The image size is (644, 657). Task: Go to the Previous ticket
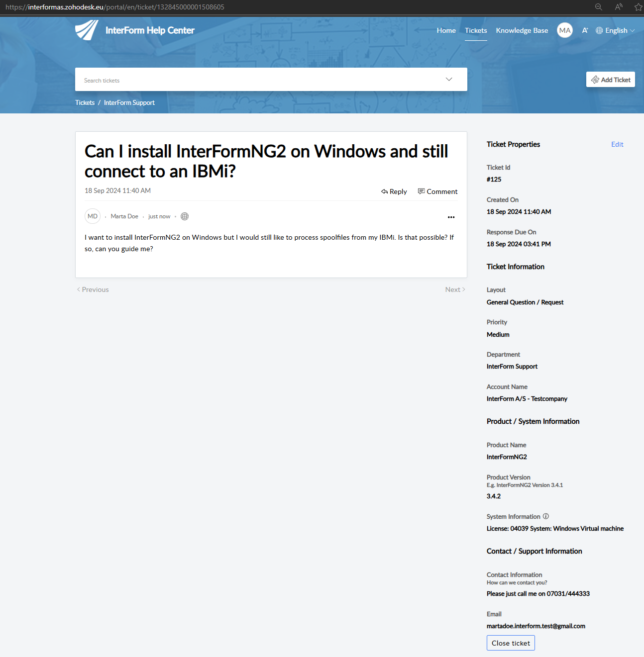coord(93,289)
